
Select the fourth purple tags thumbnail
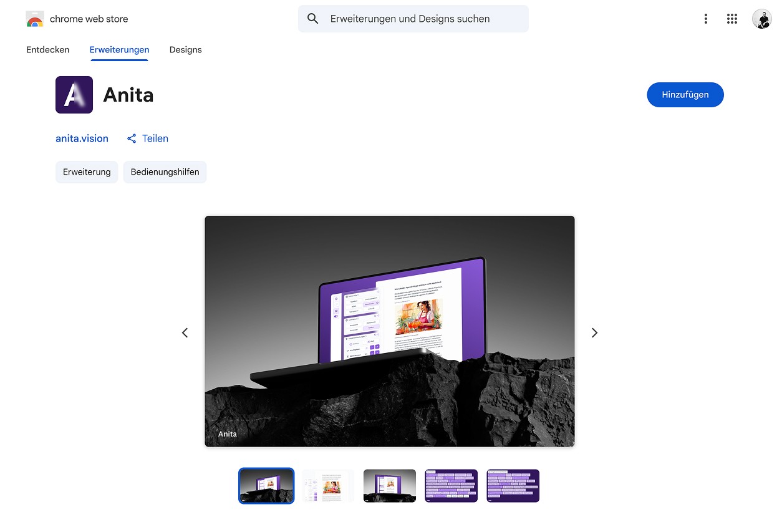[451, 486]
